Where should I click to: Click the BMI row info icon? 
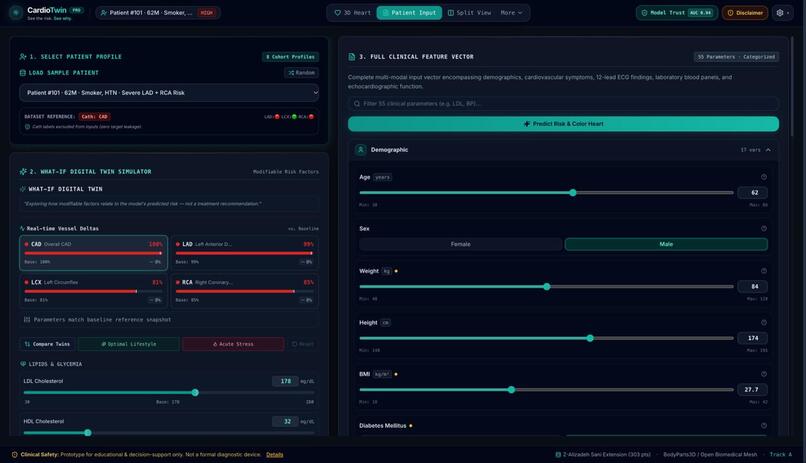(764, 374)
